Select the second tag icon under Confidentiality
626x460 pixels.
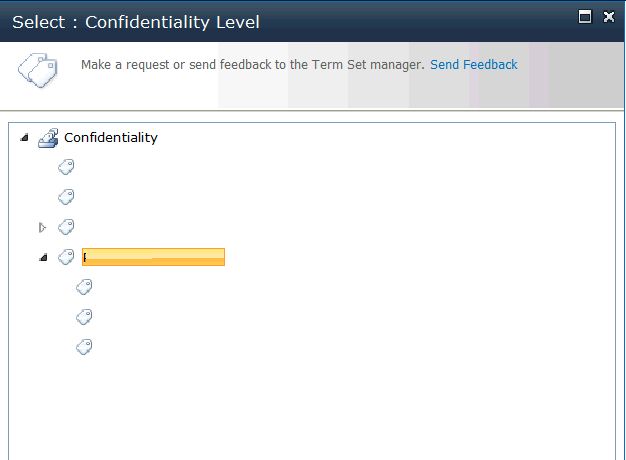pyautogui.click(x=66, y=197)
